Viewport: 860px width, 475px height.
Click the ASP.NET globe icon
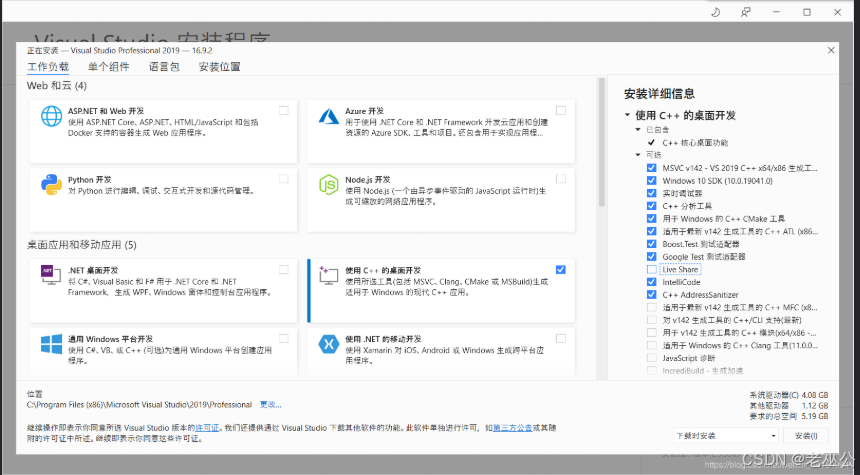pos(52,116)
